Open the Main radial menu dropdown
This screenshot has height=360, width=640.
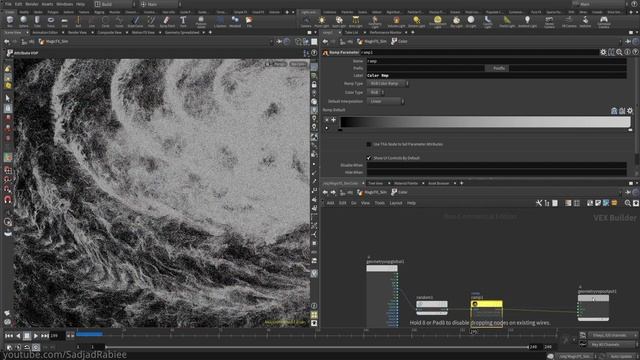pos(160,4)
